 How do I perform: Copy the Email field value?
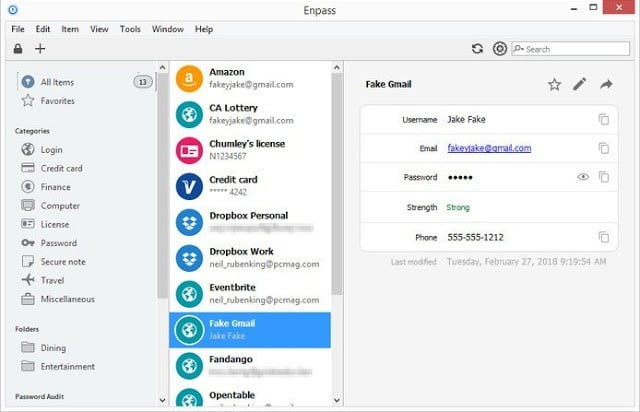[x=604, y=148]
